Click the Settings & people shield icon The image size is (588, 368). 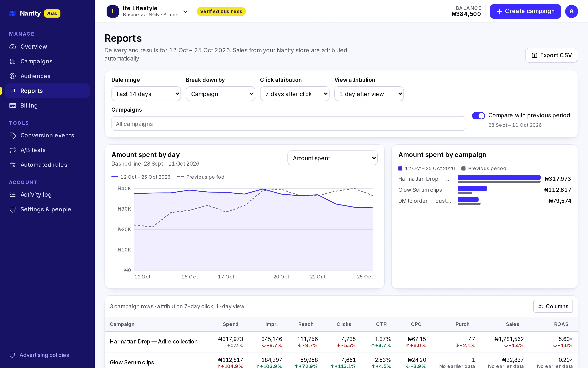pos(13,209)
